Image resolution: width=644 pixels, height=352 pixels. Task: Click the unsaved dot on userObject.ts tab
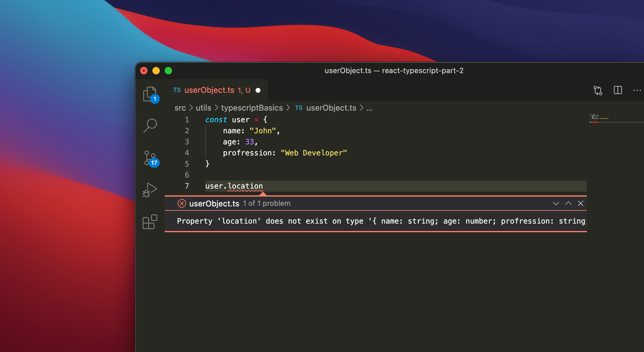(x=258, y=90)
